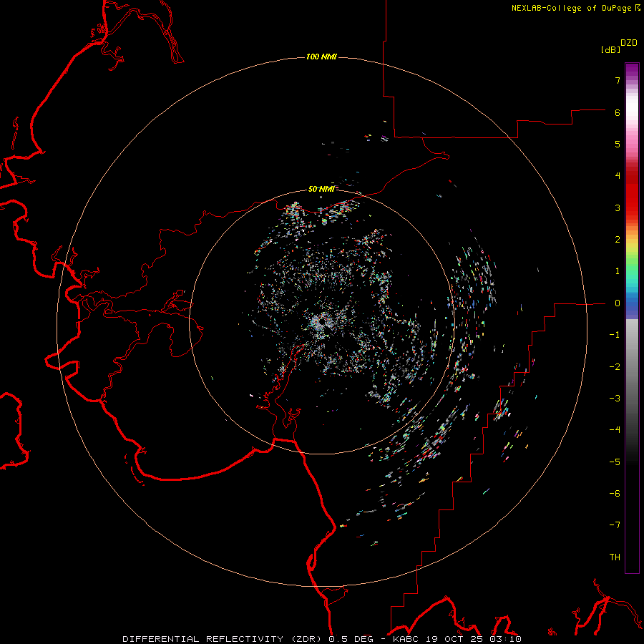
Task: Click the -7 value on color scale
Action: tap(615, 525)
